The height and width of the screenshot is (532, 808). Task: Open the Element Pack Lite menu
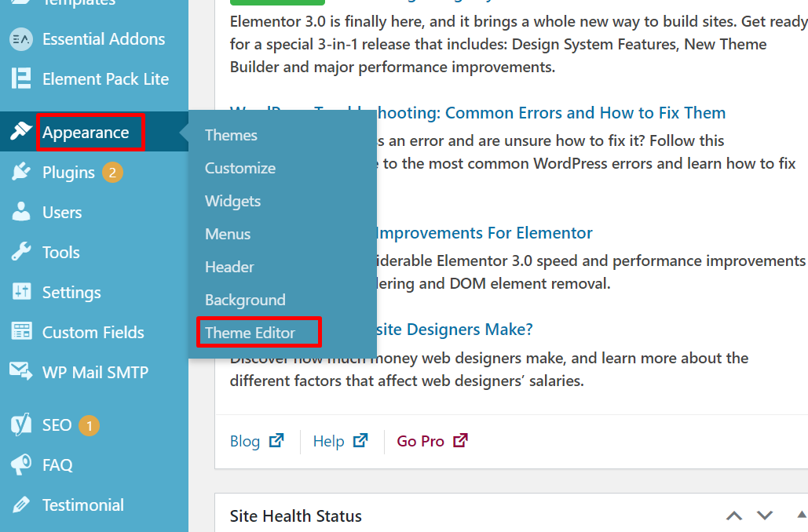coord(94,78)
